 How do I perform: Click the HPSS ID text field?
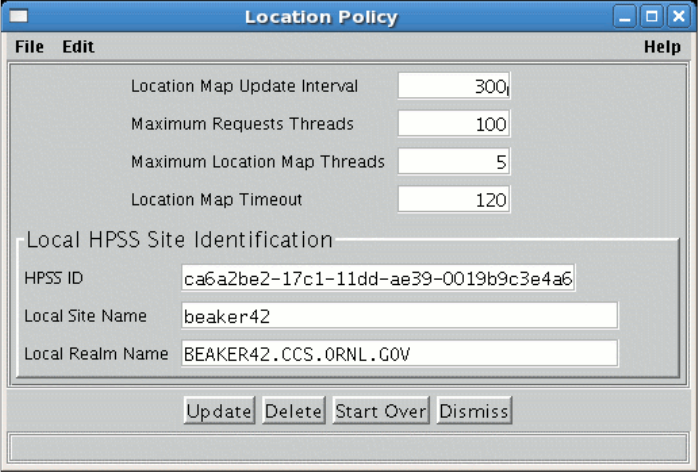(x=378, y=278)
